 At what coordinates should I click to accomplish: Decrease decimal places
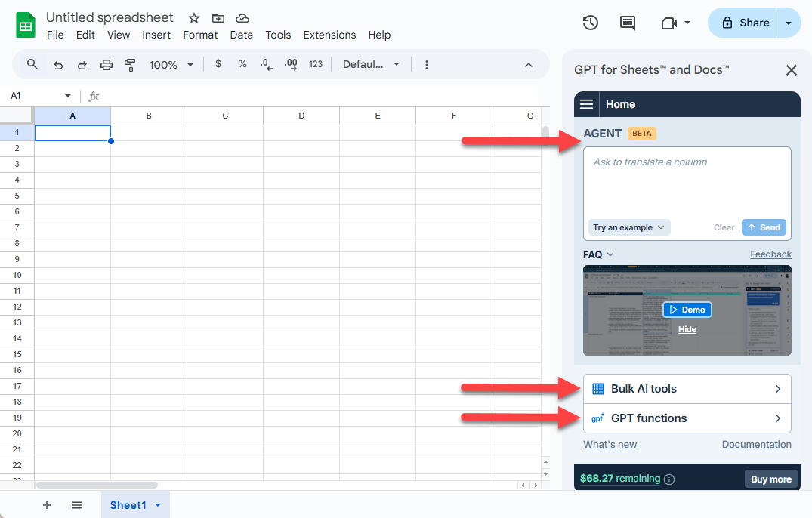(266, 65)
